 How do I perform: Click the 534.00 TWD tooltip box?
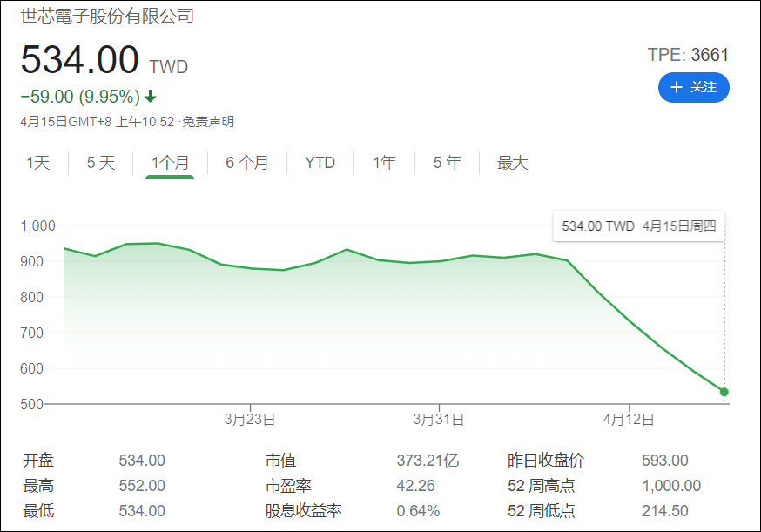tap(639, 226)
